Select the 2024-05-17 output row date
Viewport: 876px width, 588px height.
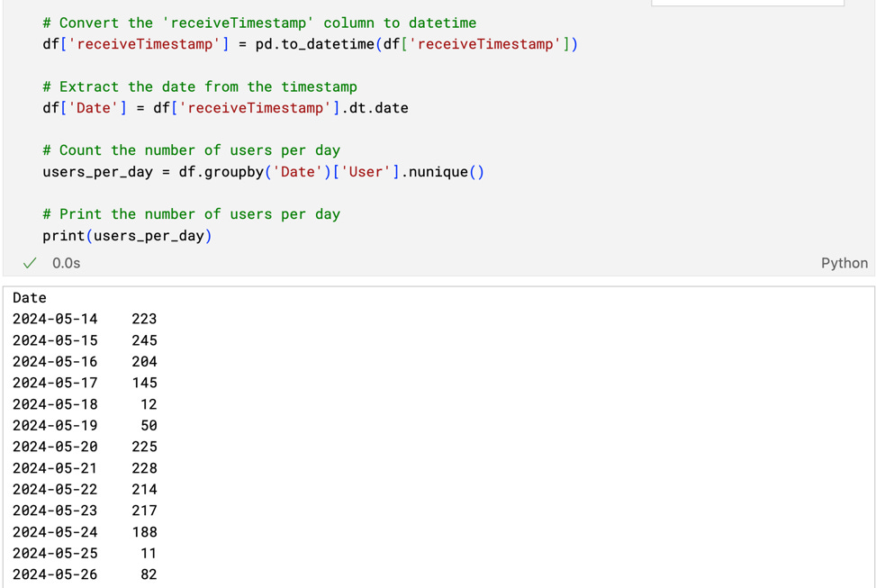pyautogui.click(x=55, y=383)
